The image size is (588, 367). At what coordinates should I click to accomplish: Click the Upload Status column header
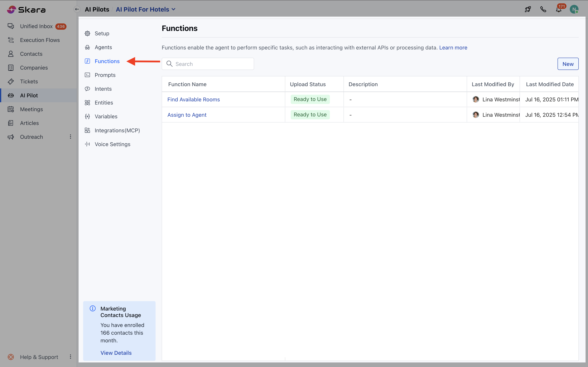(308, 84)
